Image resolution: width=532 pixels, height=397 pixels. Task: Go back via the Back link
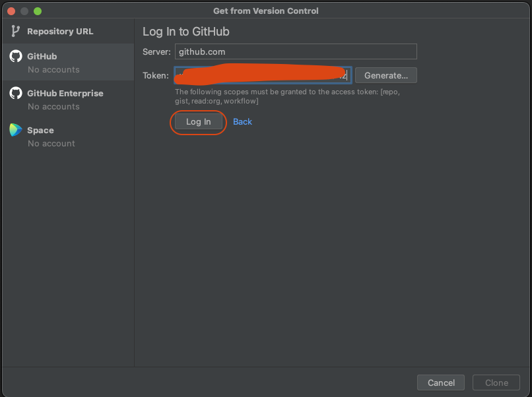[x=242, y=122]
